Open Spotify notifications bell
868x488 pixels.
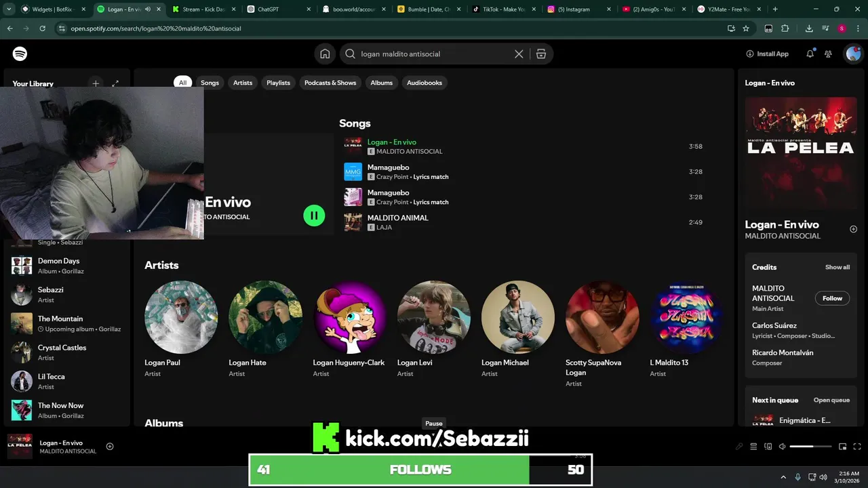point(810,54)
